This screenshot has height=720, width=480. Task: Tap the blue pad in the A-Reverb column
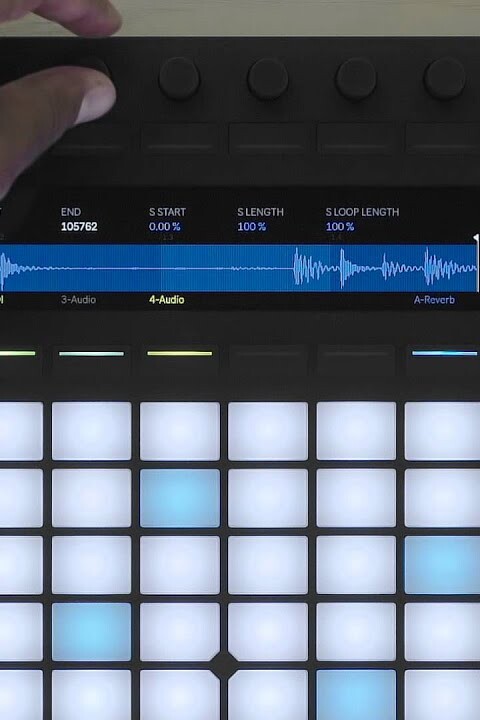click(442, 565)
